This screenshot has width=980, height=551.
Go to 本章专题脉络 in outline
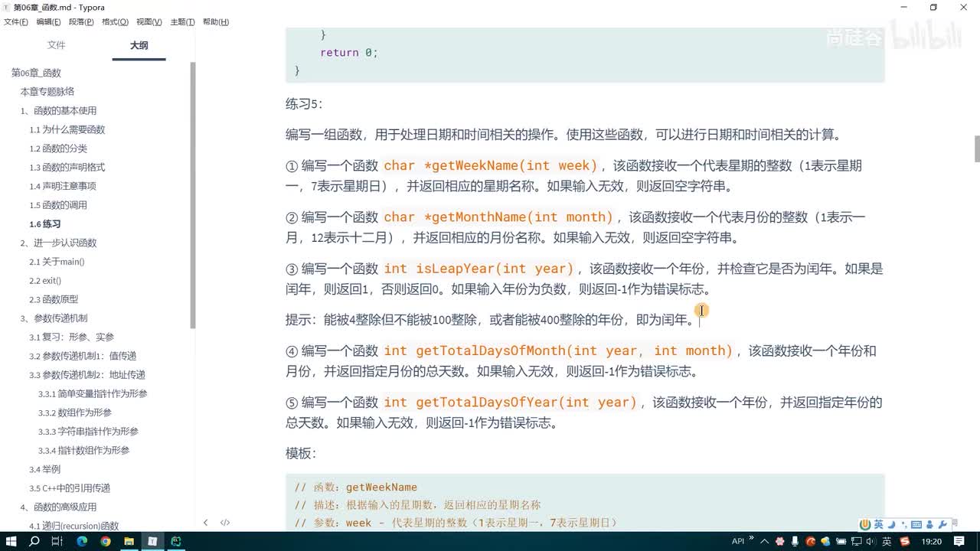coord(47,92)
